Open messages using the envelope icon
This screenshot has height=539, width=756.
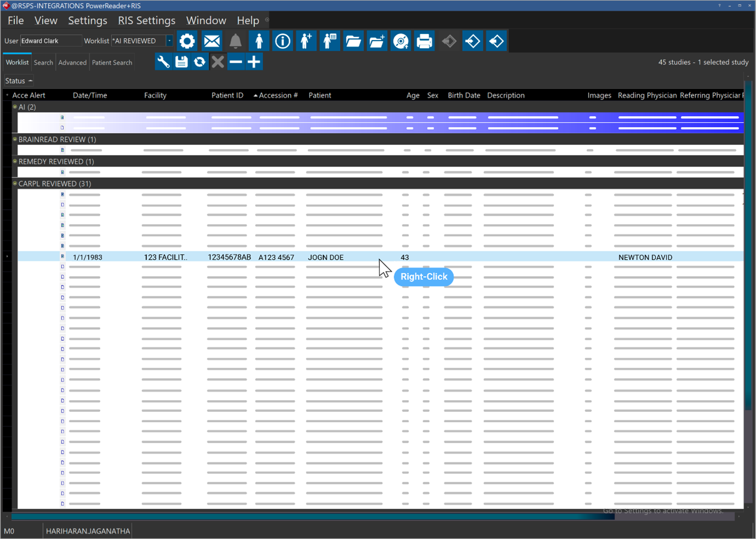click(x=211, y=41)
